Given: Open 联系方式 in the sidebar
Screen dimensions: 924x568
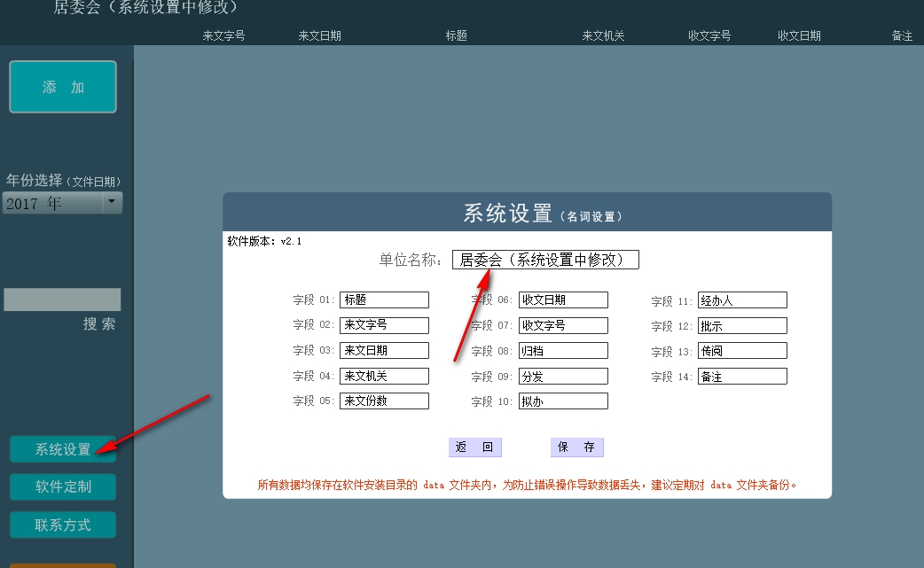Looking at the screenshot, I should click(x=63, y=525).
